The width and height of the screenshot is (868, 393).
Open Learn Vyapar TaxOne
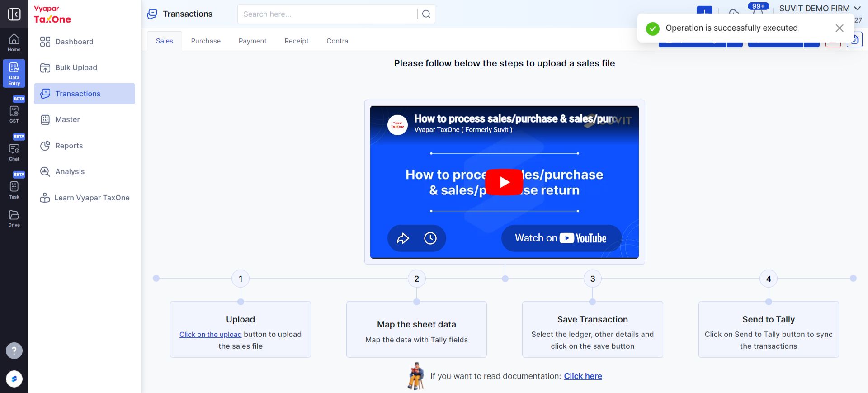[x=85, y=198]
